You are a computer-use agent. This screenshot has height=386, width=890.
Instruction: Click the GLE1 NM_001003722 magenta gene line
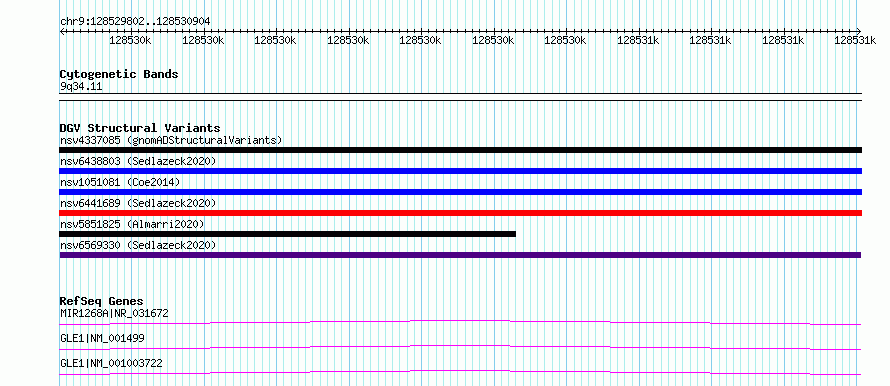[x=460, y=372]
